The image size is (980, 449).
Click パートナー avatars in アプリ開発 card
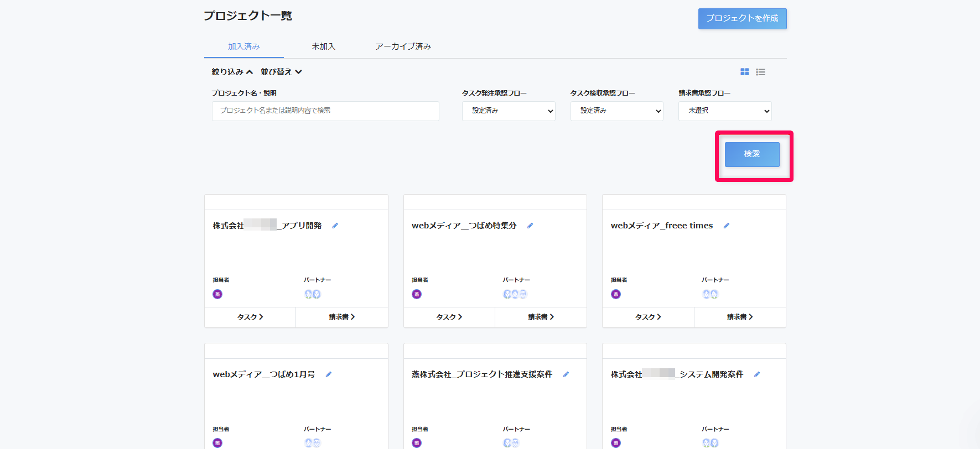313,294
